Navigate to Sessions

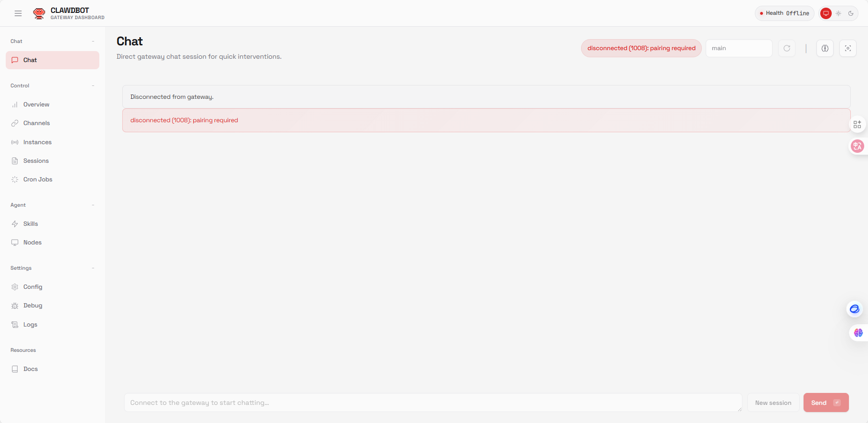[53, 161]
